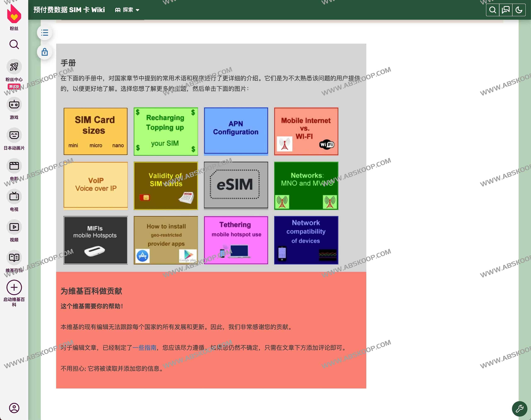Open the 电视 section icon
Viewport: 531px width, 420px height.
click(14, 197)
